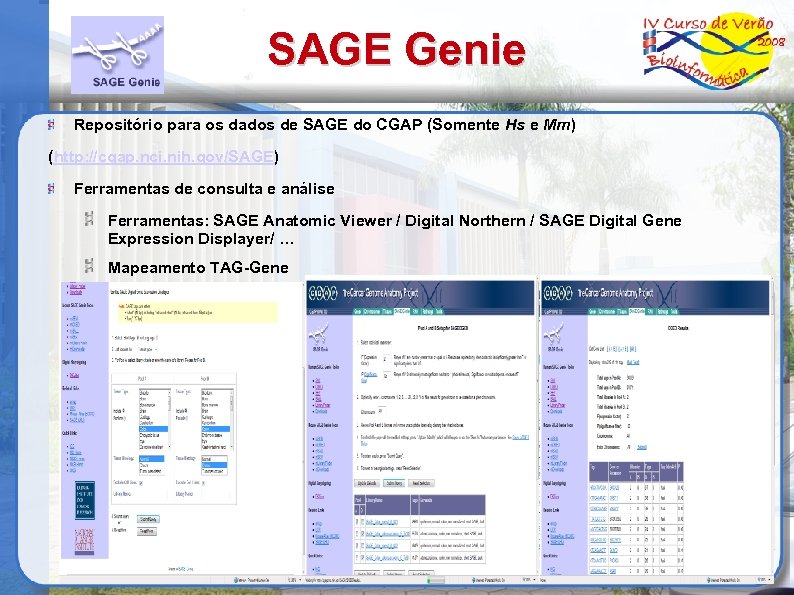Tick Pool B checkbox in fourth library table row
Viewport: 794px width, 595px height.
coord(363,558)
